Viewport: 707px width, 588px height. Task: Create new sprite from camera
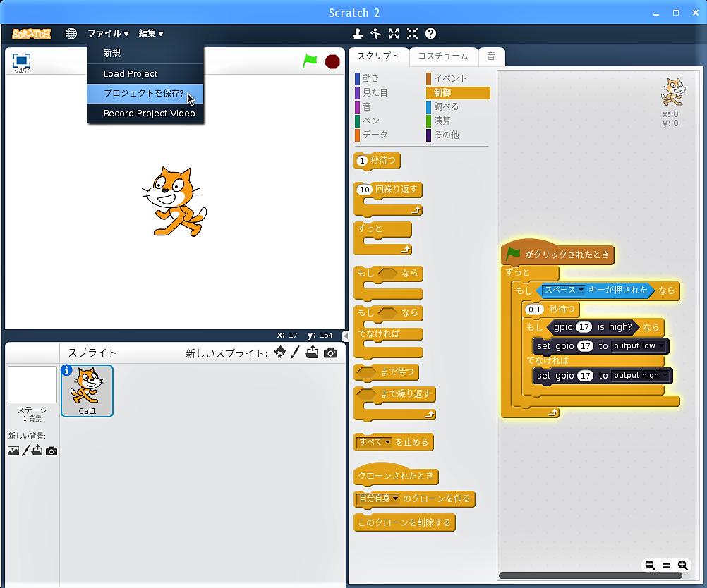[x=330, y=353]
